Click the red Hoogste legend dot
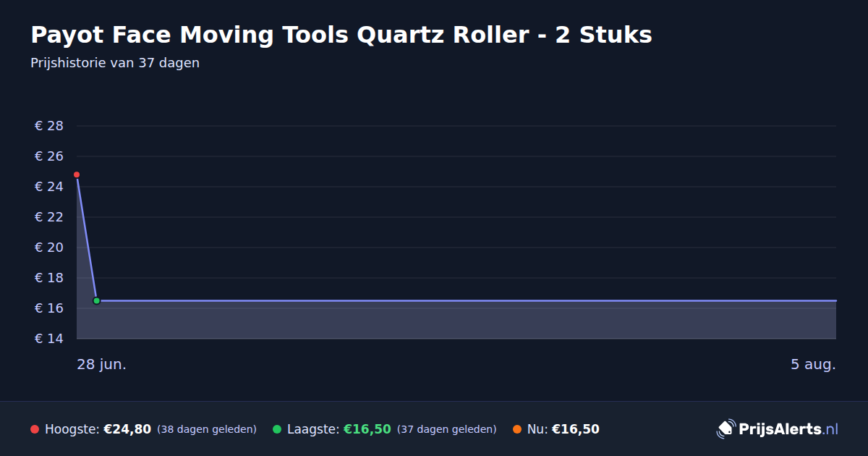 pos(35,429)
